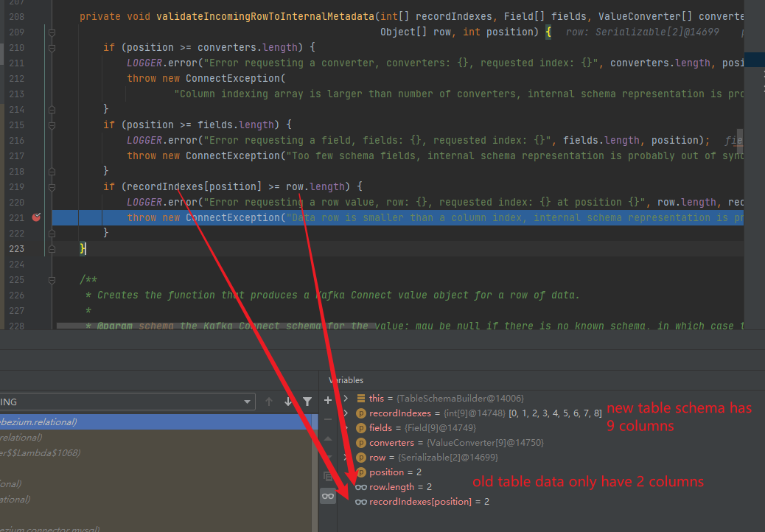Select 'row.length = 2' watch entry
765x532 pixels.
pos(400,487)
